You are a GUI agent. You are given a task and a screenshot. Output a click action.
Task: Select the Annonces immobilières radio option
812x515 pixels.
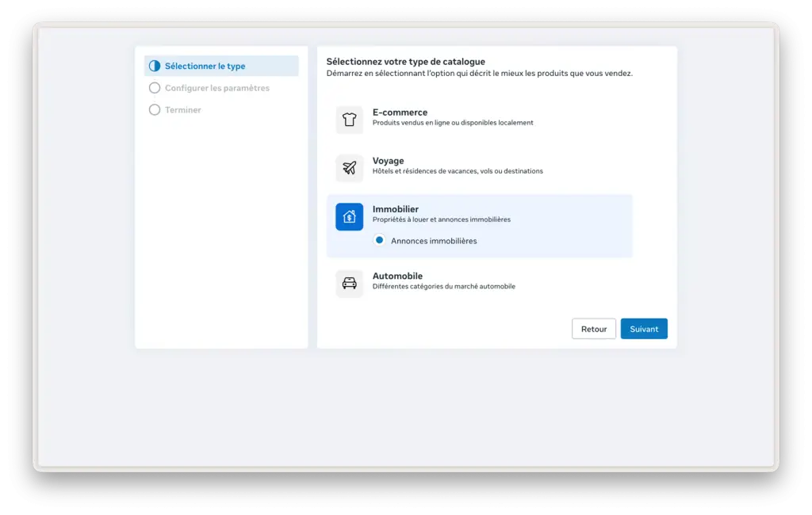(379, 240)
